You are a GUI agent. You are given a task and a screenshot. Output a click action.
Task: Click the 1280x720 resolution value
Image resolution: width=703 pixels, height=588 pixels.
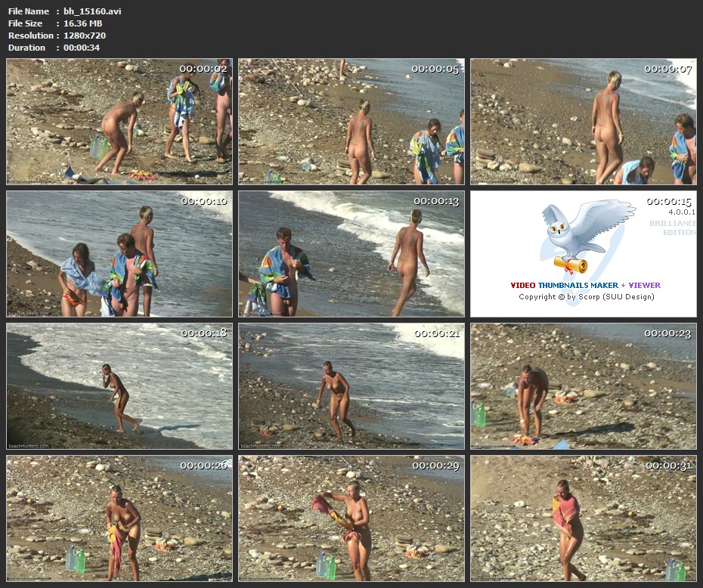tap(85, 36)
